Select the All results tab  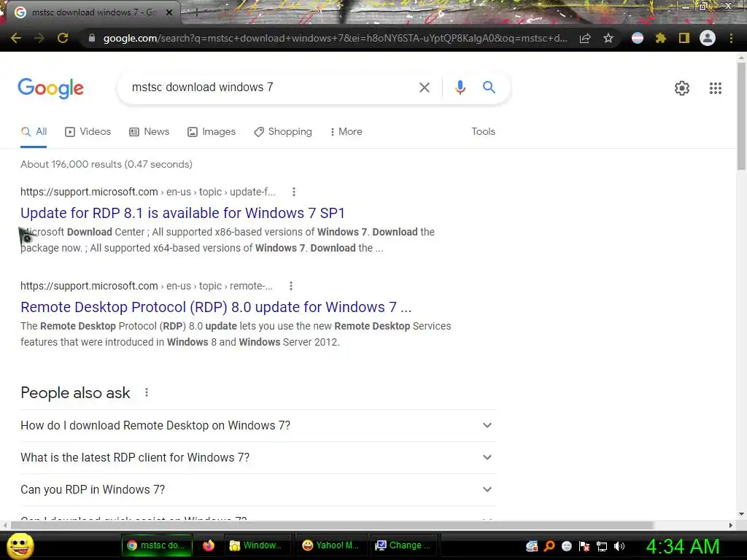(x=34, y=131)
